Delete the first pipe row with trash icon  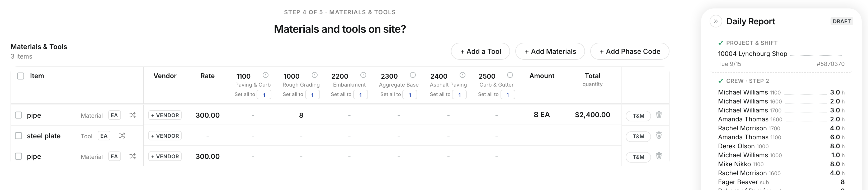pyautogui.click(x=659, y=115)
